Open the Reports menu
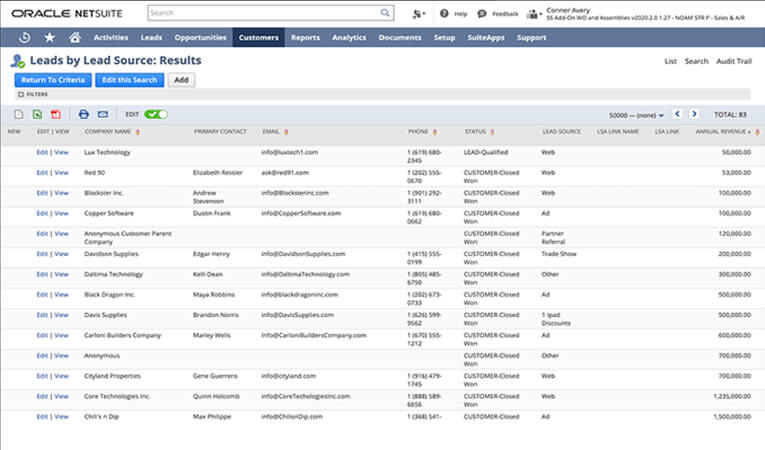Viewport: 765px width, 450px height. click(x=305, y=38)
